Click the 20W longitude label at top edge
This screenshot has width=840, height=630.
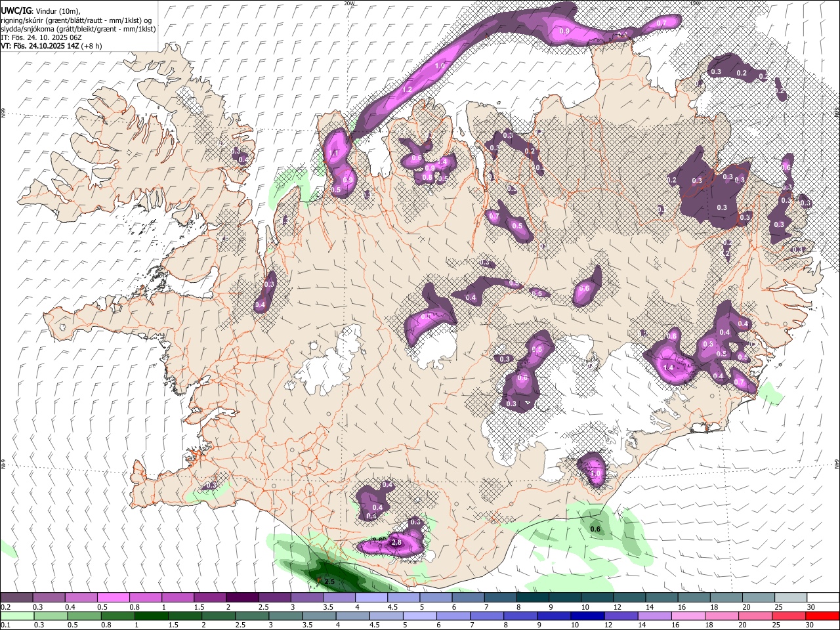tap(349, 3)
